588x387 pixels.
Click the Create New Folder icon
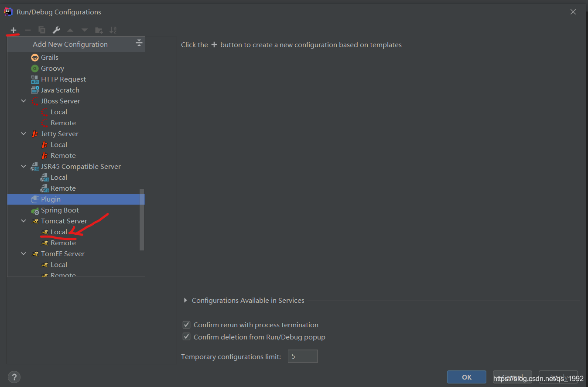pos(99,30)
